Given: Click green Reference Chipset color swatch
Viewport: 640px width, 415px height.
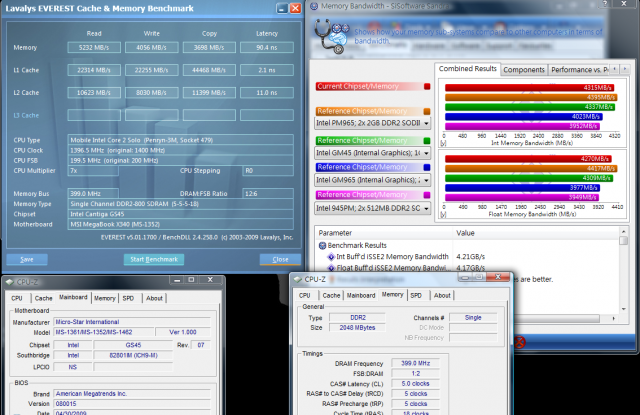Looking at the screenshot, I should [427, 141].
